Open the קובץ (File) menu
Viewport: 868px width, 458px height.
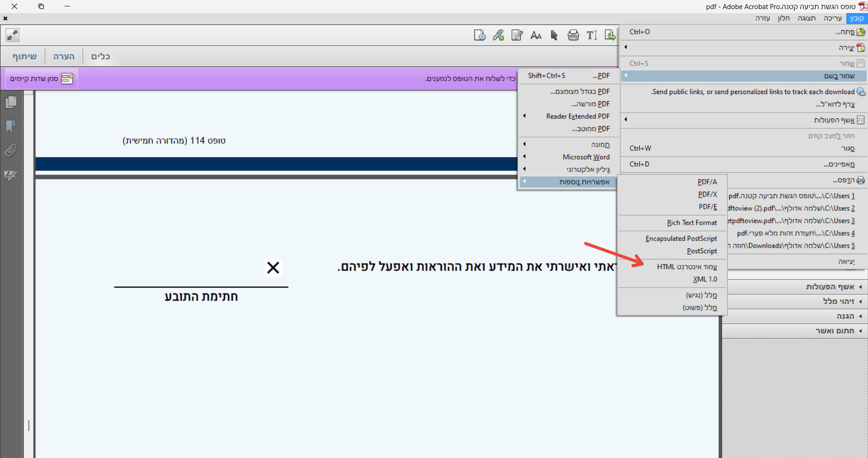point(857,18)
